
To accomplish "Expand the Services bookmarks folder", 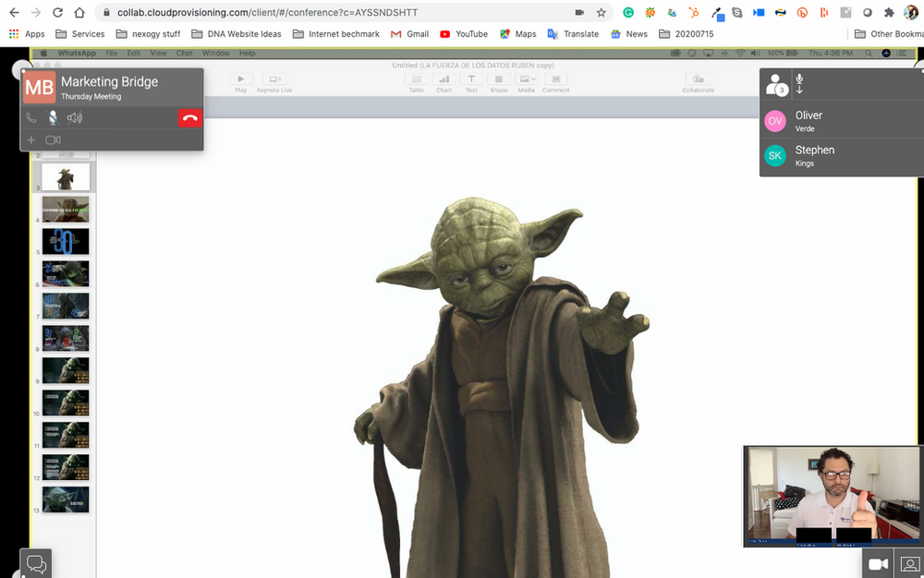I will pos(80,34).
